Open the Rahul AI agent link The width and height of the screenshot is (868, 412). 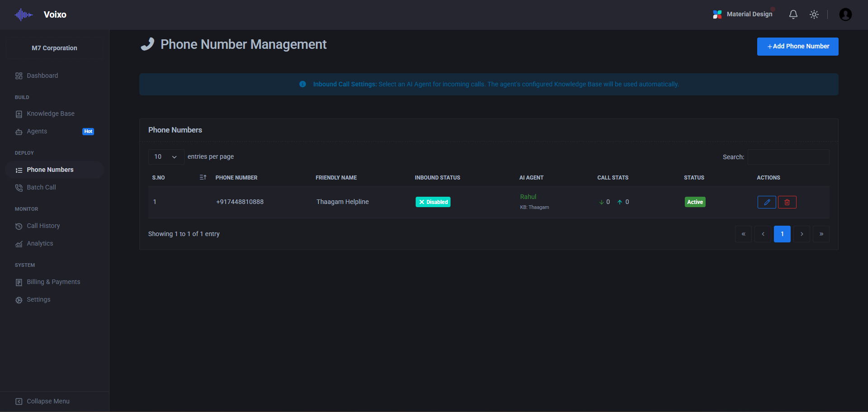[x=527, y=196]
